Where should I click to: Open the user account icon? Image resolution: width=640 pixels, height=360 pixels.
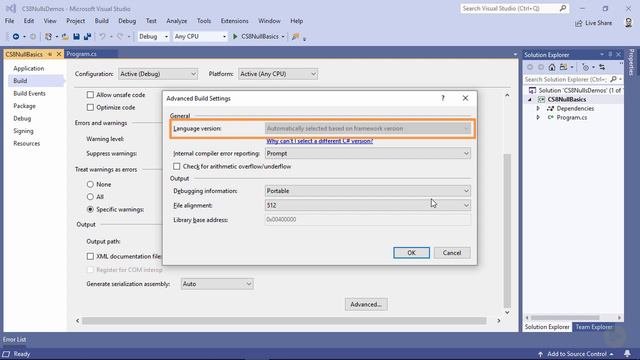click(x=629, y=23)
